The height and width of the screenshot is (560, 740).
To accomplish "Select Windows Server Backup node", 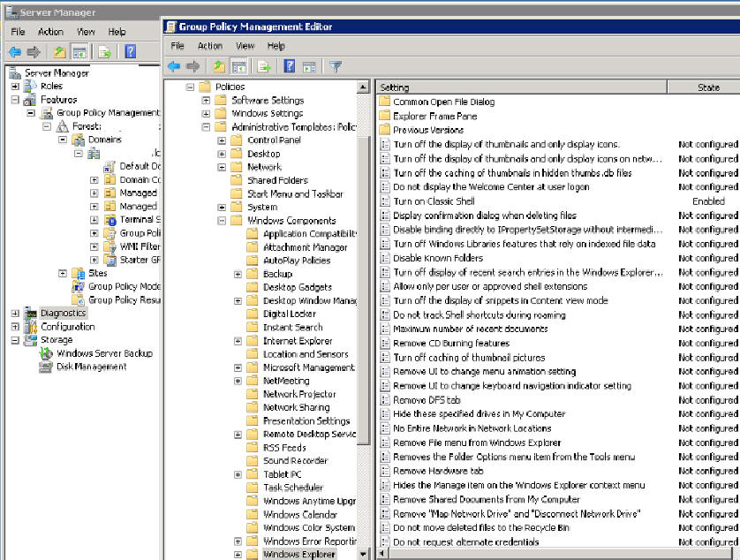I will [x=104, y=353].
